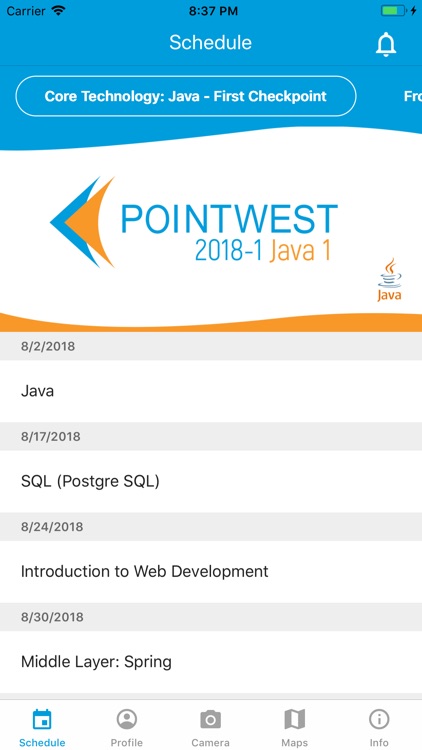Open SQL (Postgre SQL) schedule item

point(211,481)
